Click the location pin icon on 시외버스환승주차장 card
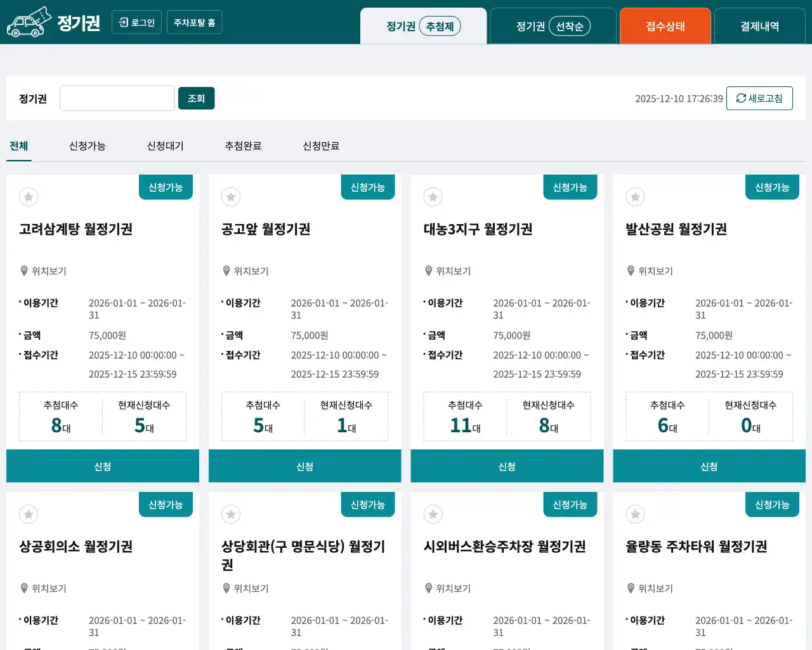This screenshot has width=812, height=650. (x=429, y=588)
